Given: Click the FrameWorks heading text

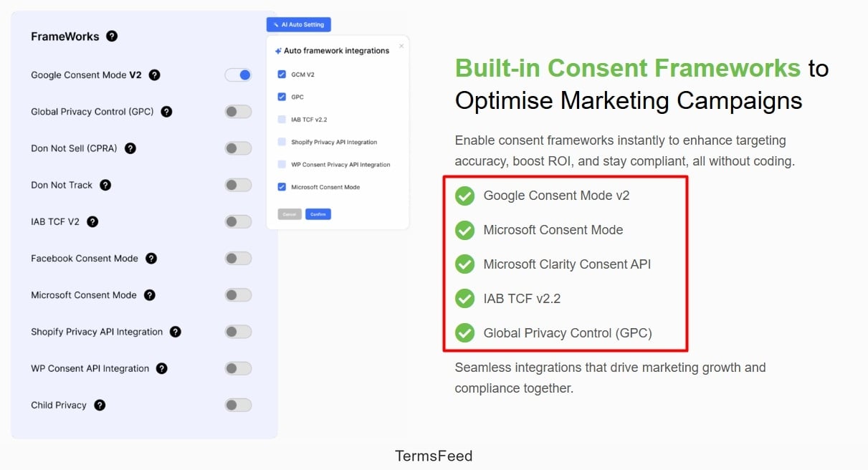Looking at the screenshot, I should point(66,36).
